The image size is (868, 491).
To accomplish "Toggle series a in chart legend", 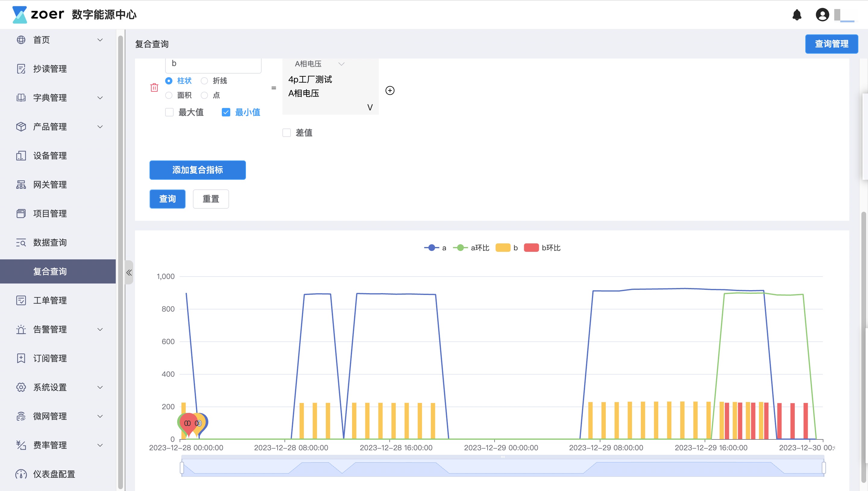I will [435, 248].
